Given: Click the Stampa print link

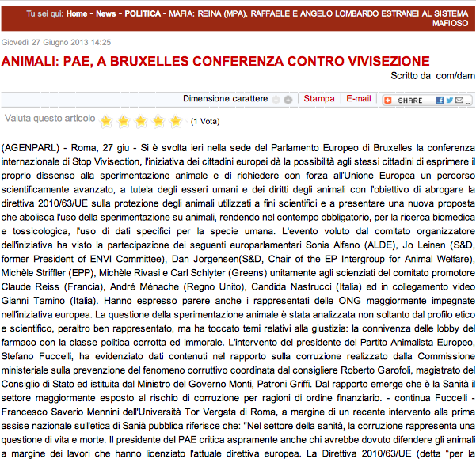Looking at the screenshot, I should pos(319,99).
